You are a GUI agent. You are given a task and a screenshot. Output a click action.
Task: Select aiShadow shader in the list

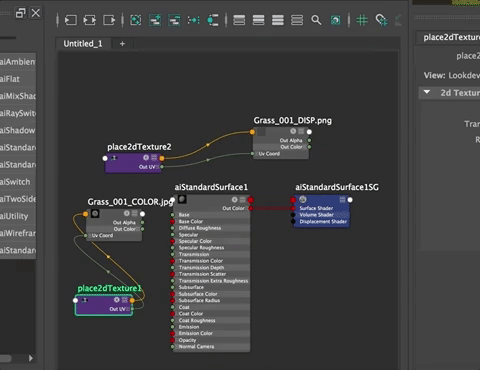click(18, 130)
